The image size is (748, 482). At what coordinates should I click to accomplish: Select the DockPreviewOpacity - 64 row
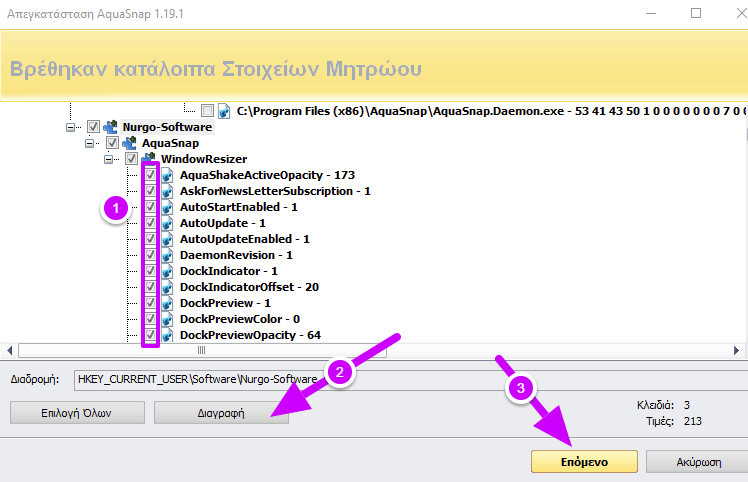pyautogui.click(x=250, y=335)
